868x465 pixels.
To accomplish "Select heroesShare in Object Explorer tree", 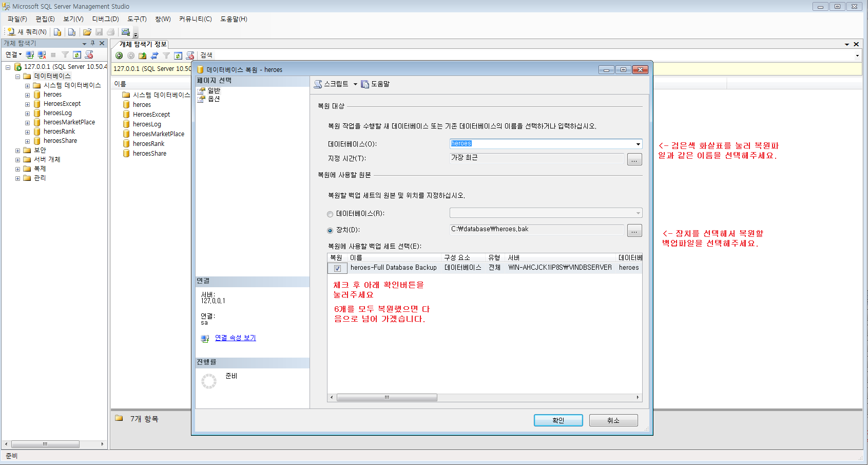I will coord(60,141).
